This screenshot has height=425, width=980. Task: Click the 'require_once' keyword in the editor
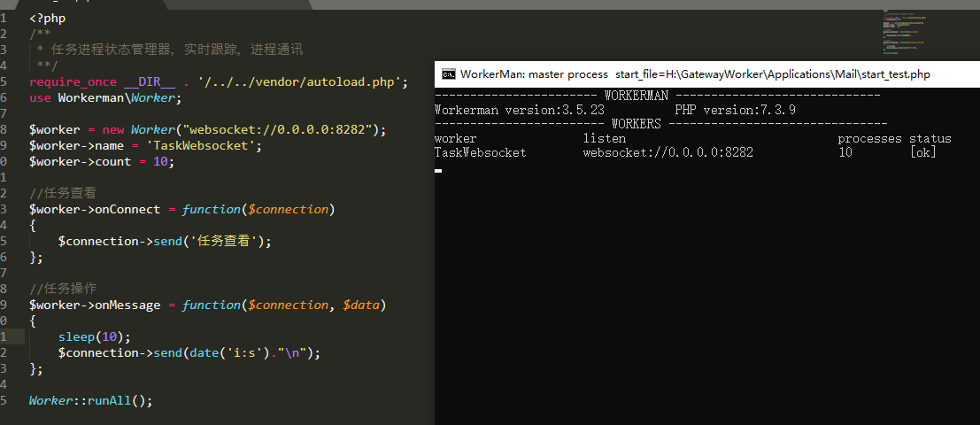73,81
